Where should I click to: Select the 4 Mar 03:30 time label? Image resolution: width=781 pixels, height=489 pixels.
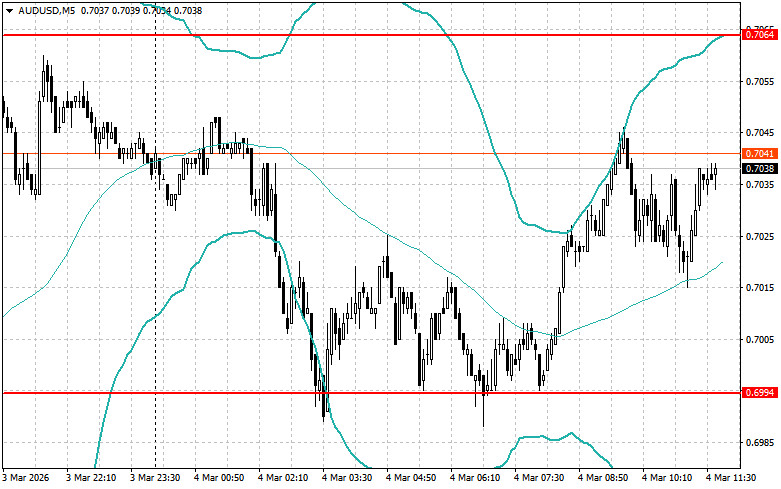tap(347, 478)
